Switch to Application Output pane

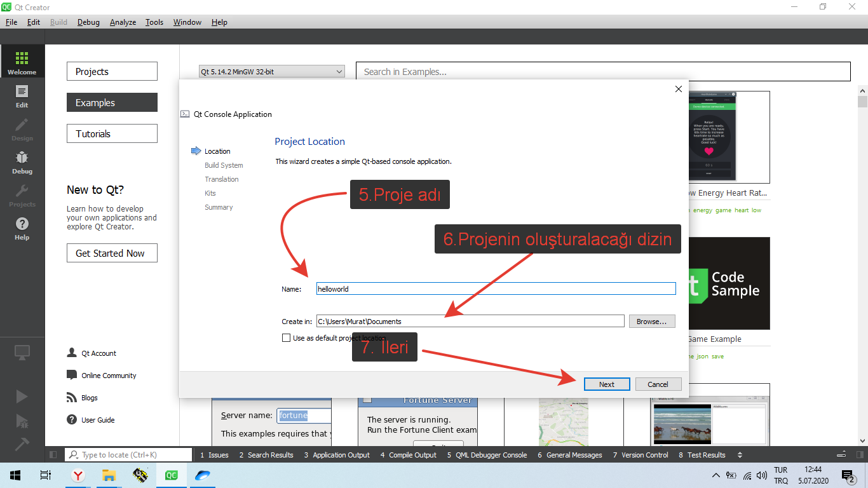click(337, 455)
